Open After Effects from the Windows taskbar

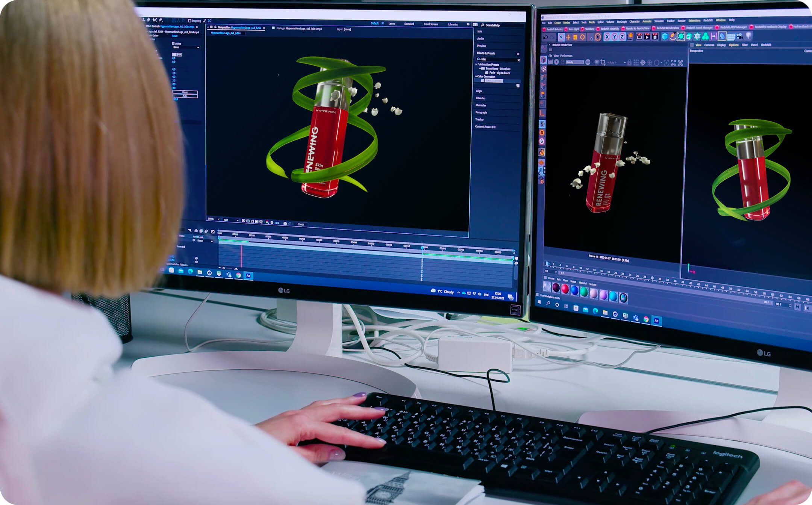(x=248, y=276)
